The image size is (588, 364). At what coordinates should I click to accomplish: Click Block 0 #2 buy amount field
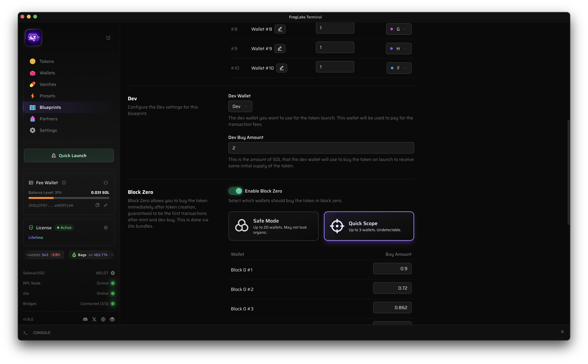coord(392,288)
